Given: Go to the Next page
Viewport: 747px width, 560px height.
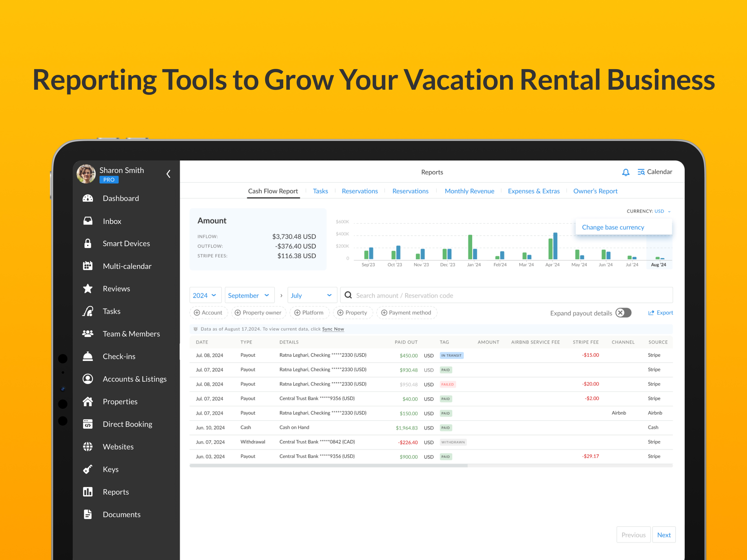Looking at the screenshot, I should 664,535.
